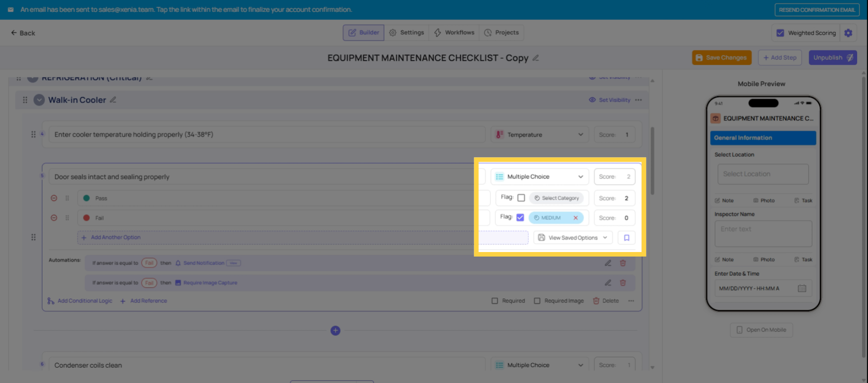Click the Save Changes button
Image resolution: width=868 pixels, height=383 pixels.
722,58
